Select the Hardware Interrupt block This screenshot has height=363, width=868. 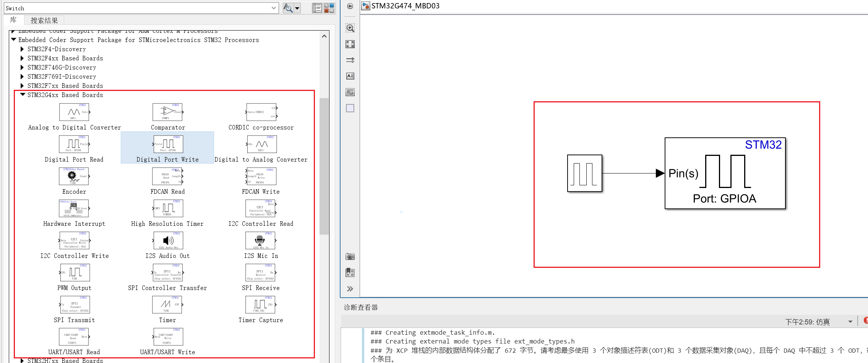(x=74, y=208)
